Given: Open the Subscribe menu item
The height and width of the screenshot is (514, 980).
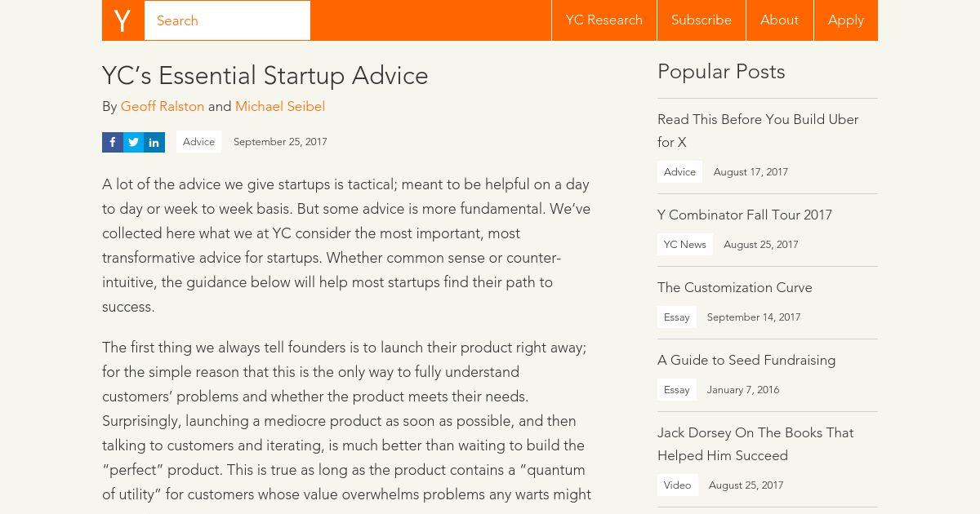Looking at the screenshot, I should [x=702, y=20].
